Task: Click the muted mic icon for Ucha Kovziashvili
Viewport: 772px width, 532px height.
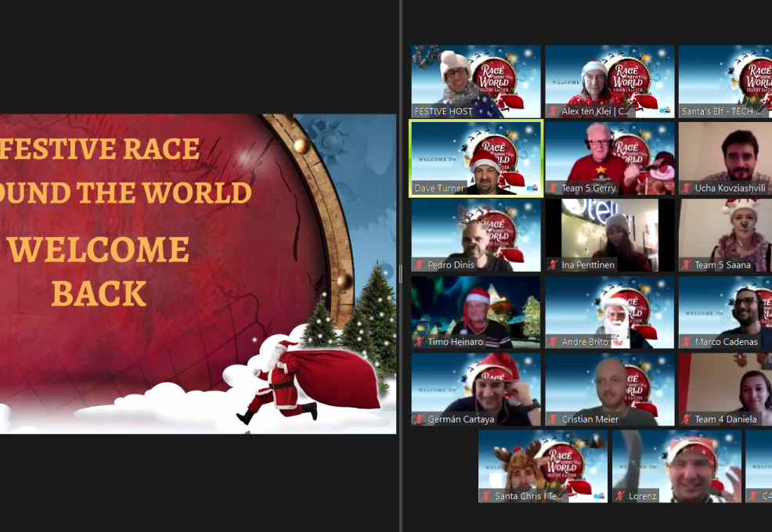Action: pos(687,189)
